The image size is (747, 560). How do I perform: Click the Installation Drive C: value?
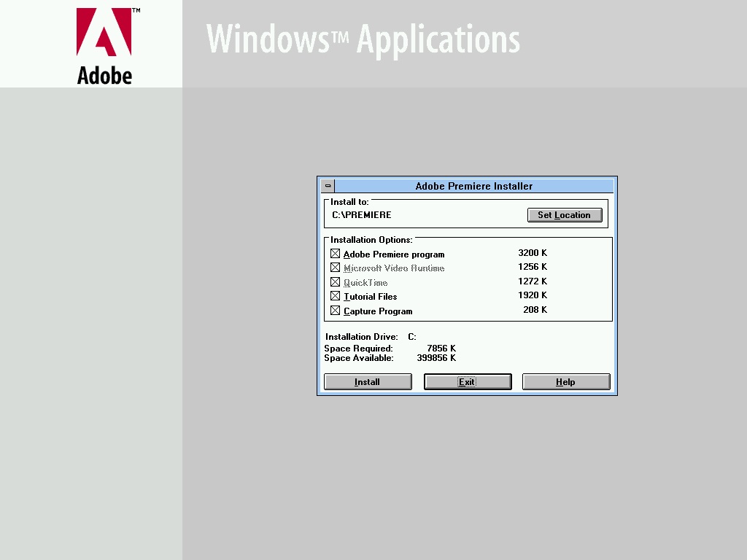pos(412,337)
